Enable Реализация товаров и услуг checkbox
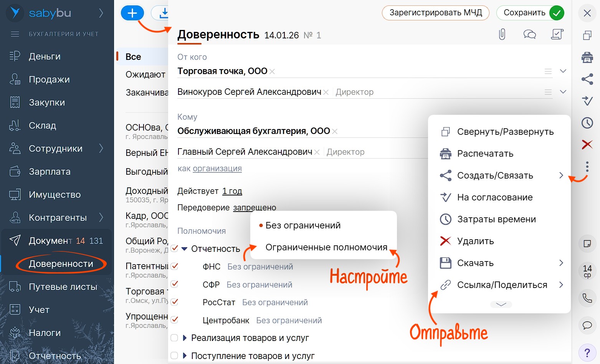 [x=174, y=338]
